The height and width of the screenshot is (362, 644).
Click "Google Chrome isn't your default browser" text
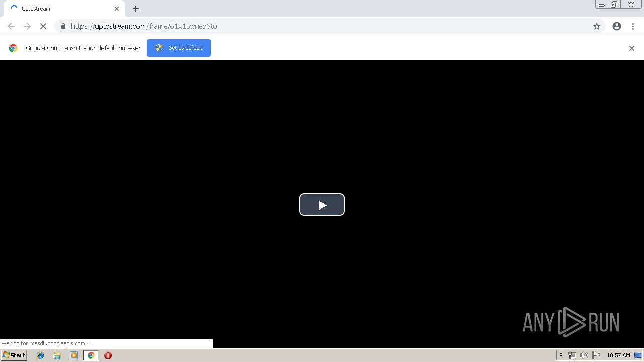tap(83, 48)
